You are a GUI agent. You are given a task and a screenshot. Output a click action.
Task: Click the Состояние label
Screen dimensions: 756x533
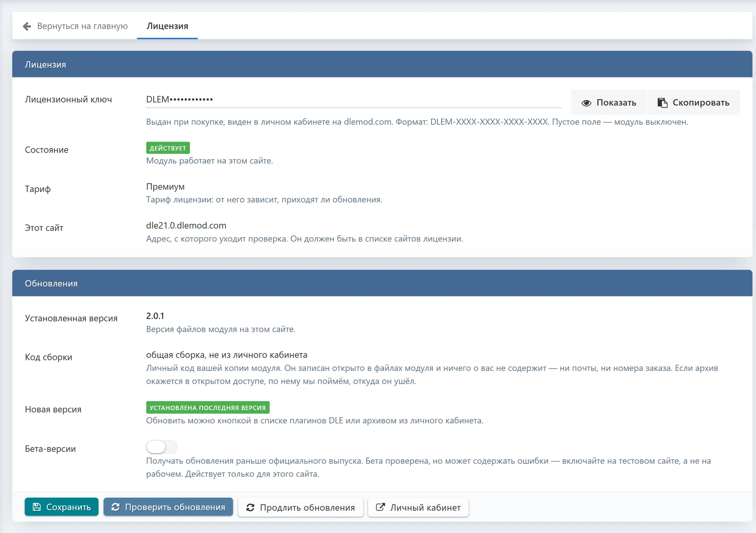pyautogui.click(x=47, y=150)
